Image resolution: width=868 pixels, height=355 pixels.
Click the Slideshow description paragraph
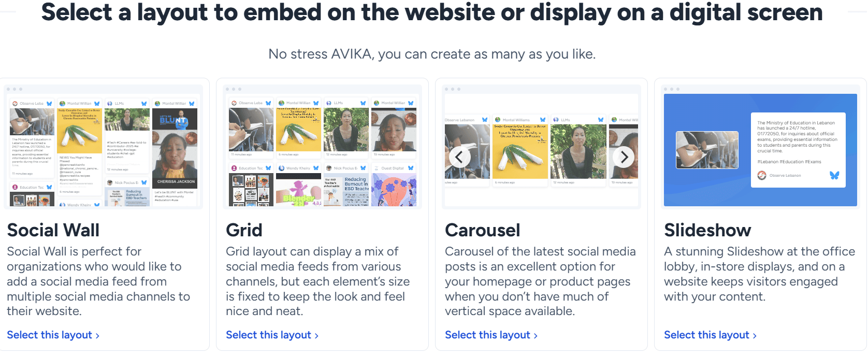759,274
